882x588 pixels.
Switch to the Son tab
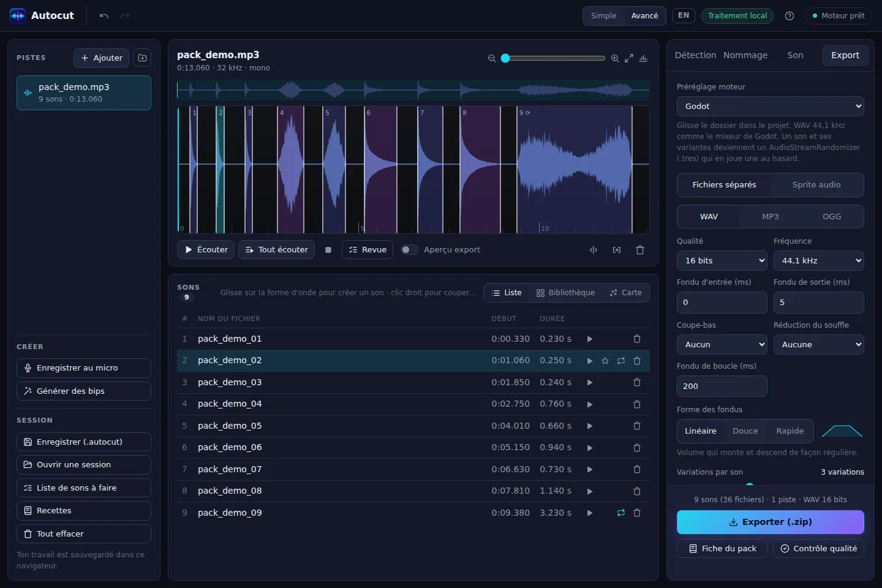coord(795,55)
